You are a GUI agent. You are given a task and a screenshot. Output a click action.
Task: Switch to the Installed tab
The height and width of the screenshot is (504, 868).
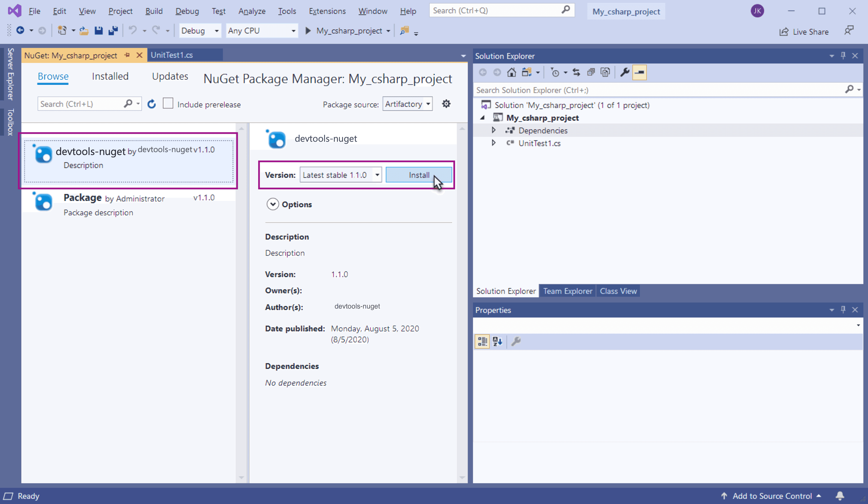(110, 76)
